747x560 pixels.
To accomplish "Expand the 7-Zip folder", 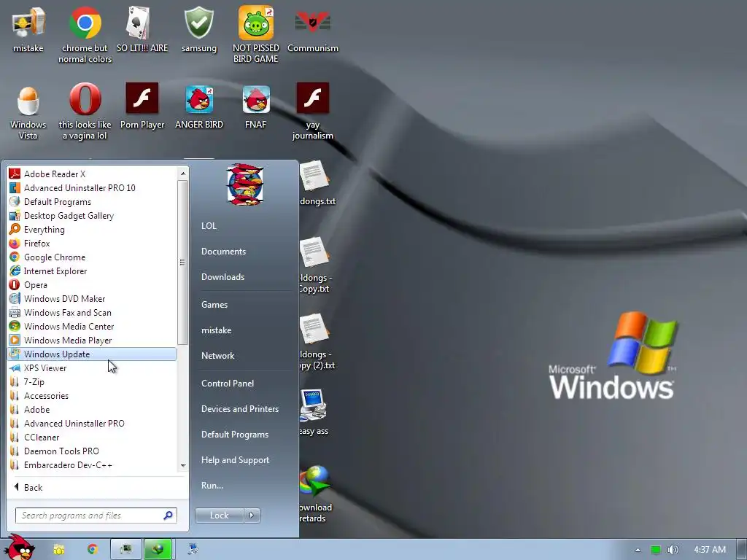I will pyautogui.click(x=92, y=381).
